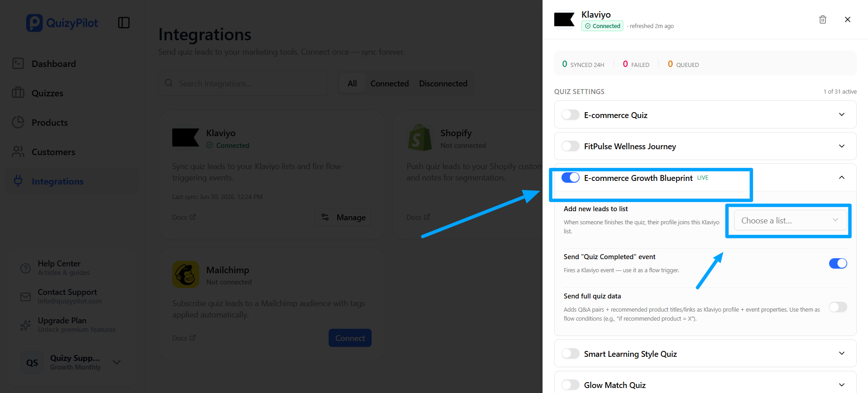Viewport: 868px width, 393px height.
Task: Click the Products sidebar icon
Action: point(18,122)
